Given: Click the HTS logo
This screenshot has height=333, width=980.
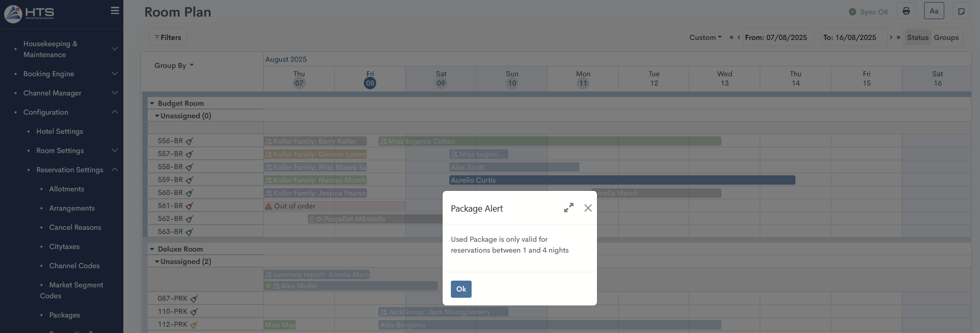Looking at the screenshot, I should [x=30, y=12].
